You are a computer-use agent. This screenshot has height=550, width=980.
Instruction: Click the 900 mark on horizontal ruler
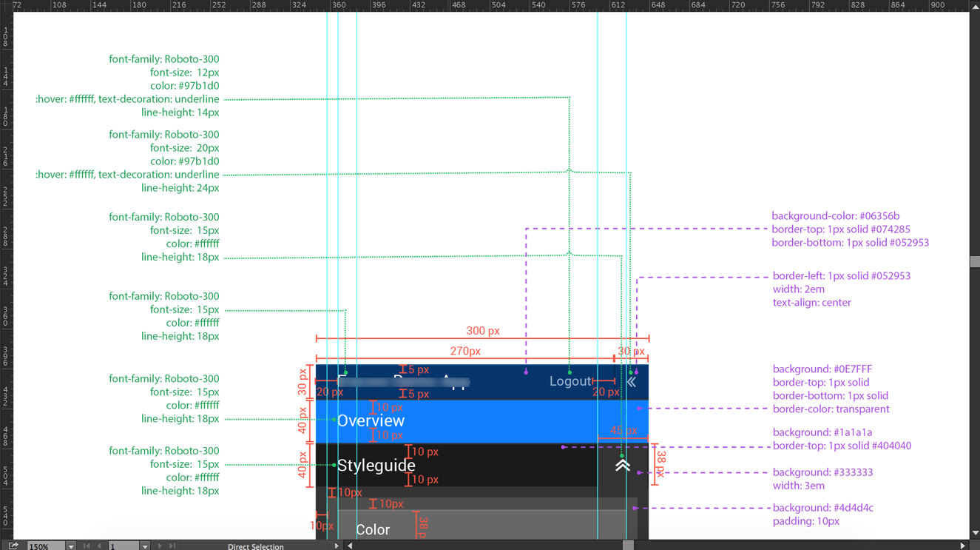pos(936,5)
